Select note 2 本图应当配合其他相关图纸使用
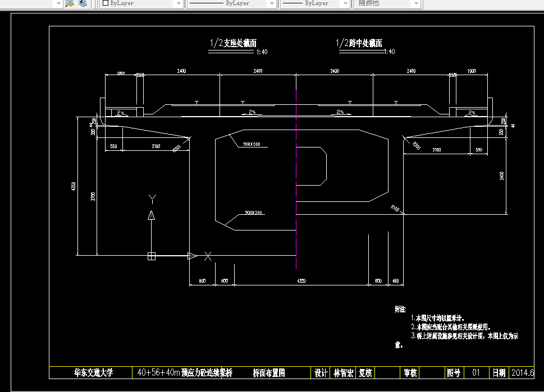544x392 pixels. coord(451,327)
